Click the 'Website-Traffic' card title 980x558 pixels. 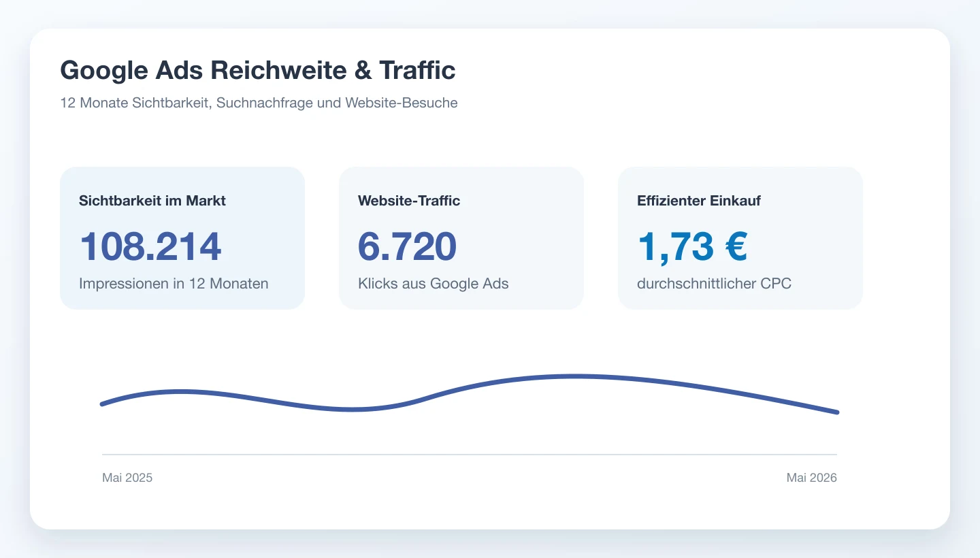click(409, 201)
